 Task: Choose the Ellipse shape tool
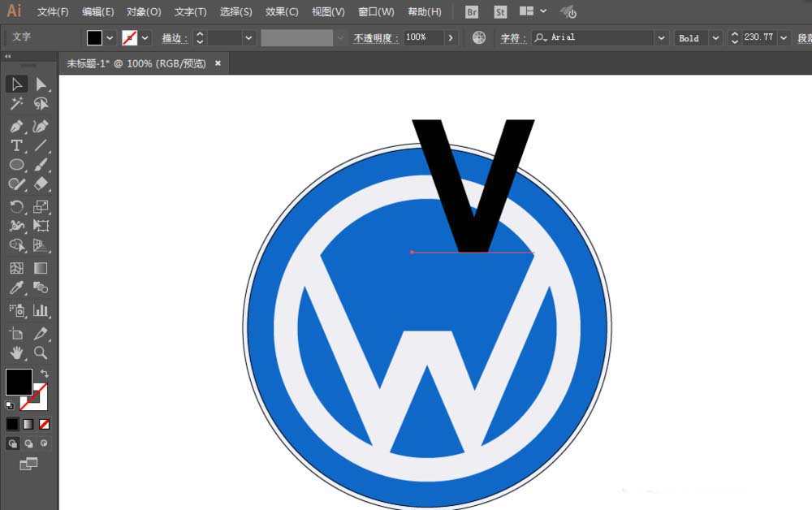16,165
